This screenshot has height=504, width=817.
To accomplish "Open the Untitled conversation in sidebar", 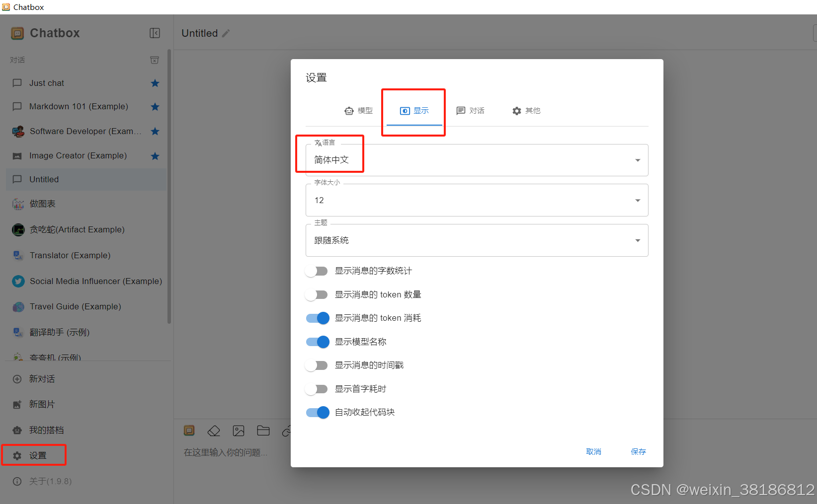I will coord(86,179).
